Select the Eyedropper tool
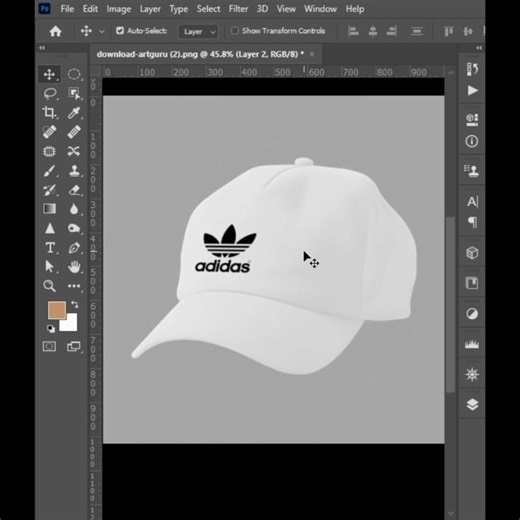This screenshot has width=520, height=520. click(x=74, y=113)
